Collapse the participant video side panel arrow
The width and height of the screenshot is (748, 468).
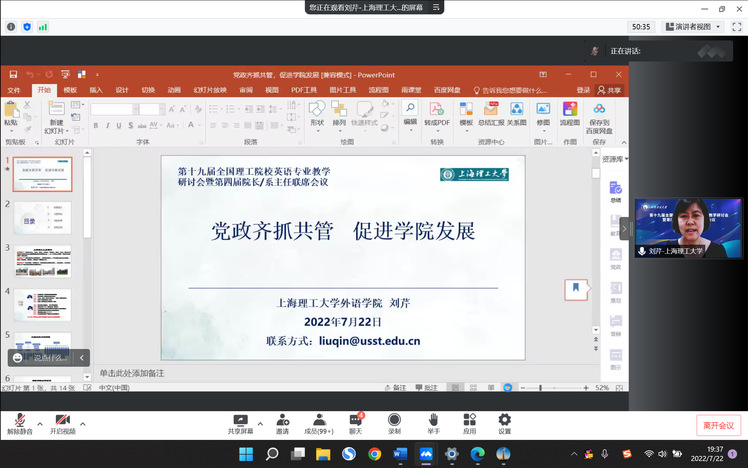[625, 228]
